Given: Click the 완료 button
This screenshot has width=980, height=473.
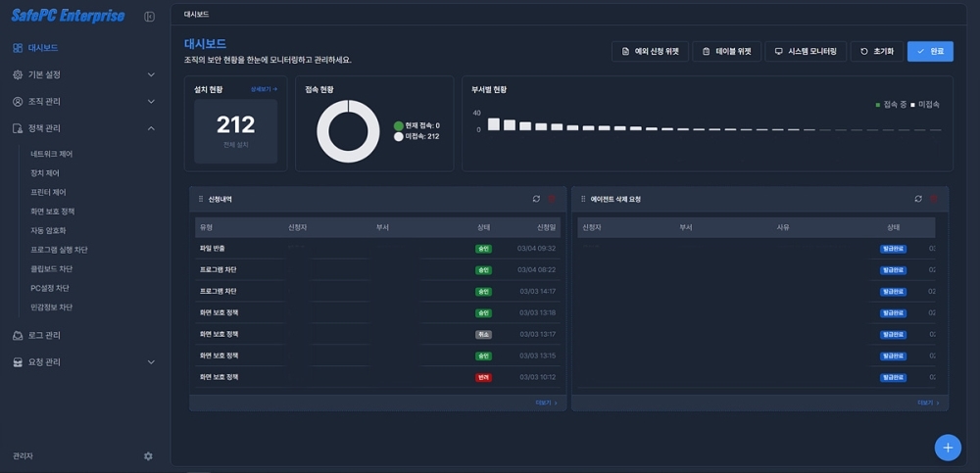Looking at the screenshot, I should (x=930, y=51).
